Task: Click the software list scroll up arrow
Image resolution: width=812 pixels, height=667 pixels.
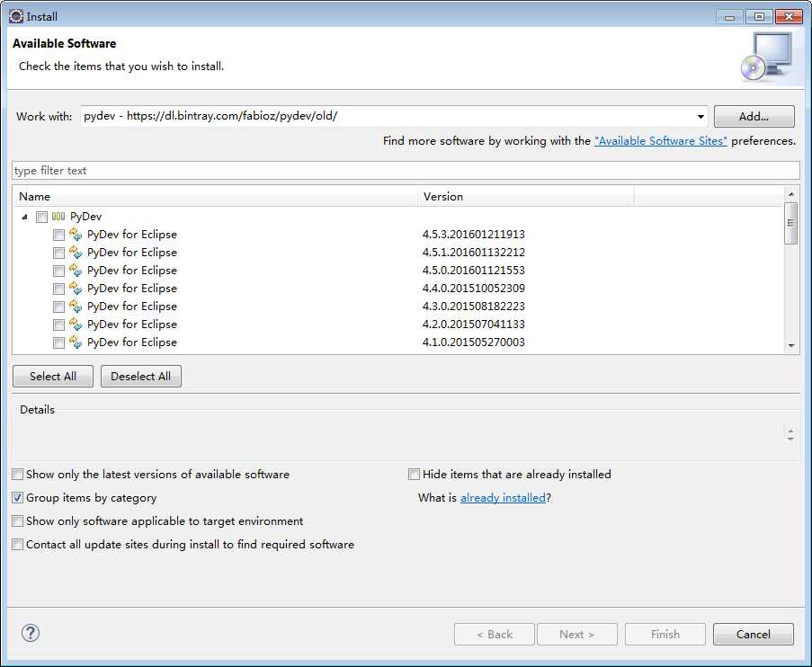Action: [790, 193]
